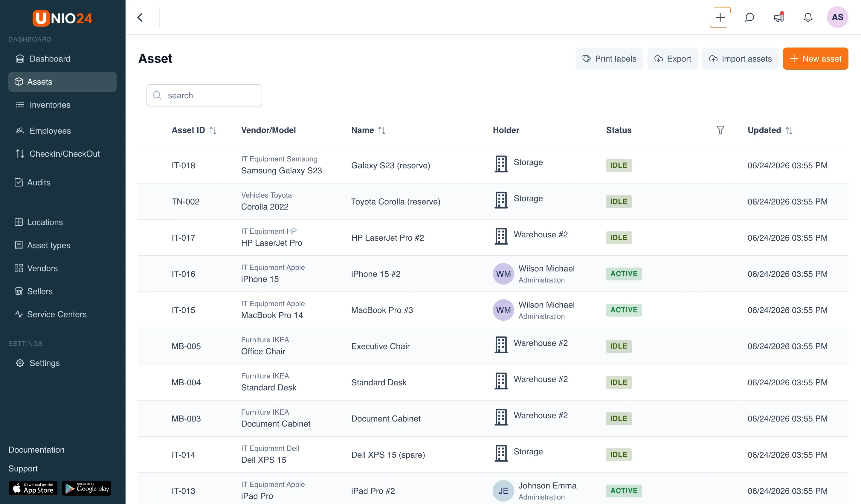The image size is (861, 504).
Task: Sort by Updated column arrows
Action: coord(789,131)
